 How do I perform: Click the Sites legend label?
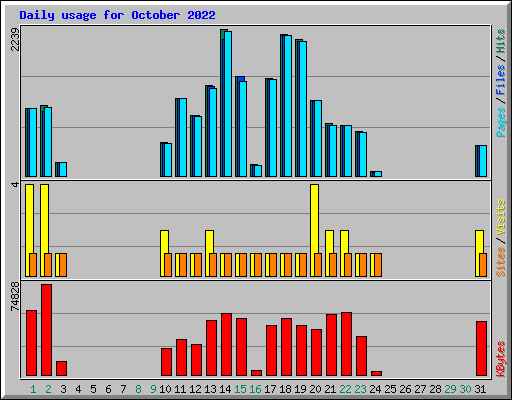tap(501, 262)
